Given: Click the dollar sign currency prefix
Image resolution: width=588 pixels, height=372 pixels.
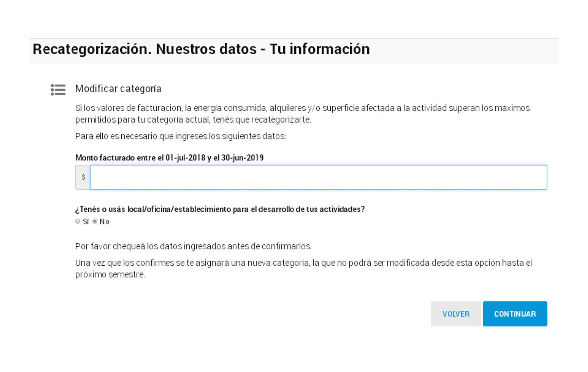Looking at the screenshot, I should (x=83, y=177).
